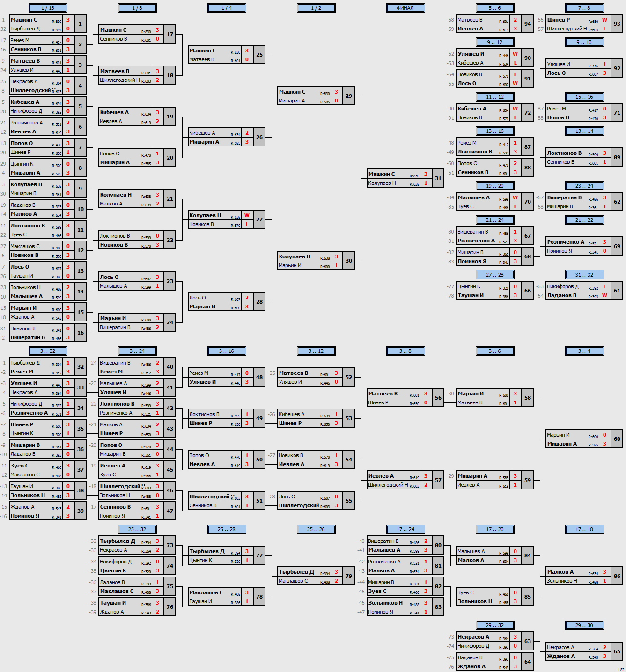
Task: Open the 25 .. 26 placement header
Action: (x=316, y=529)
